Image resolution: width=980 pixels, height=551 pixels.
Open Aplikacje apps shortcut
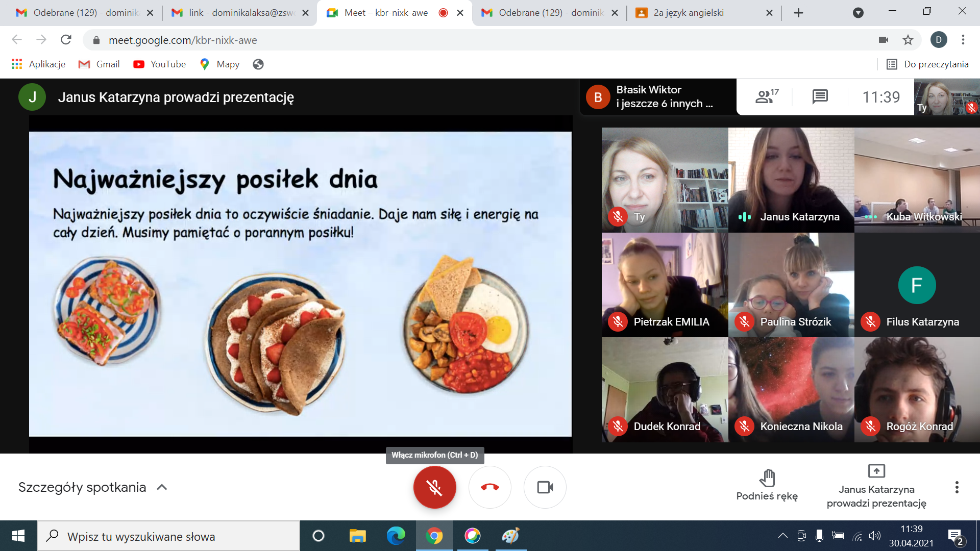pyautogui.click(x=38, y=64)
